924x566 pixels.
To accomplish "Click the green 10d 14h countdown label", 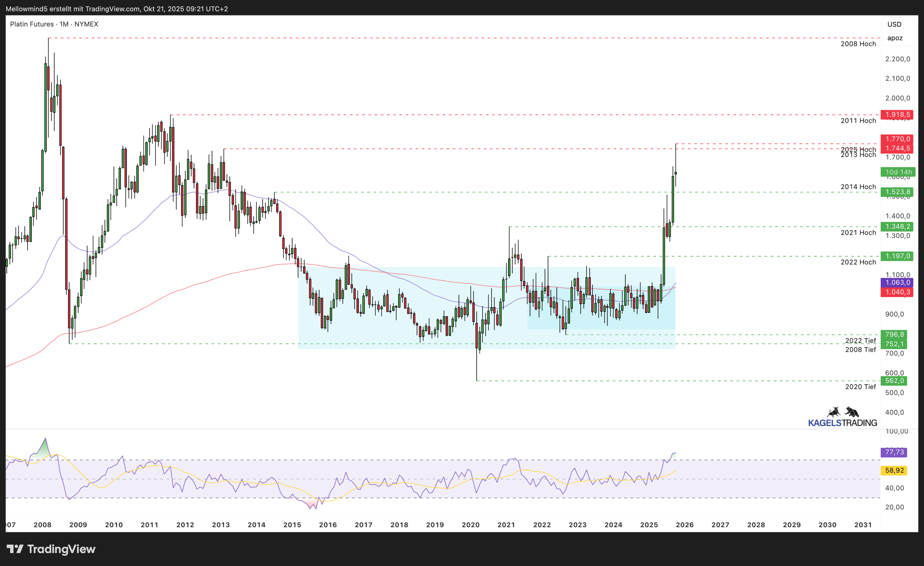I will pyautogui.click(x=898, y=172).
